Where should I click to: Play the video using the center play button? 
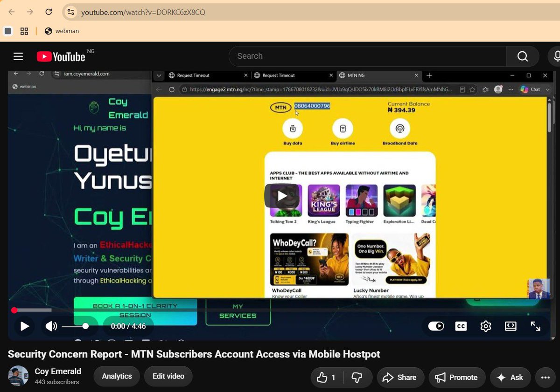click(x=282, y=196)
